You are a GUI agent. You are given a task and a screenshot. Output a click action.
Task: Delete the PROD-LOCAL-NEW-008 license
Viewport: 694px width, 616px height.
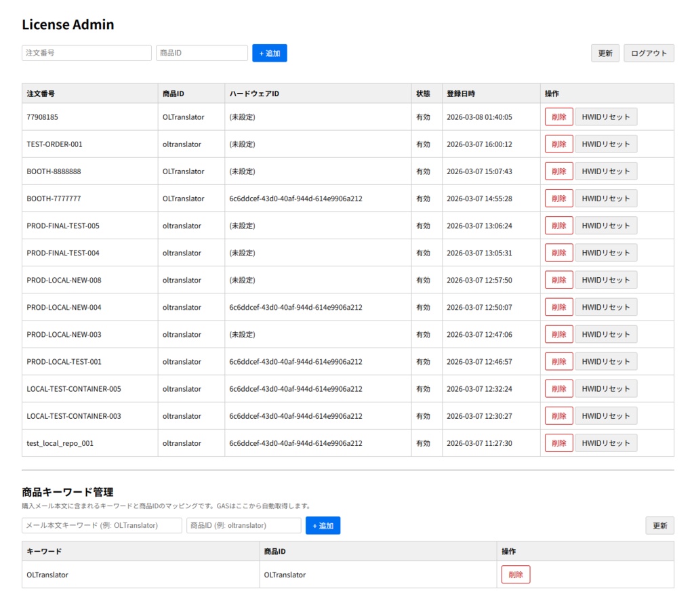pos(559,280)
